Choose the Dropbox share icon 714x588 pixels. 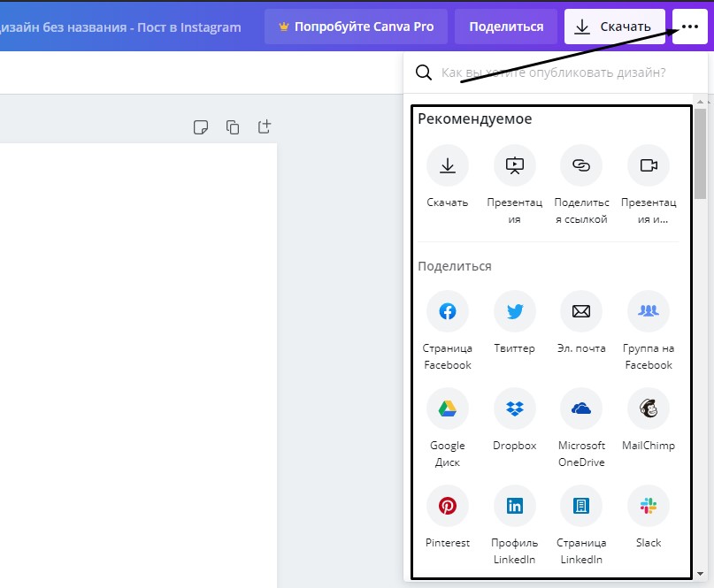click(515, 409)
